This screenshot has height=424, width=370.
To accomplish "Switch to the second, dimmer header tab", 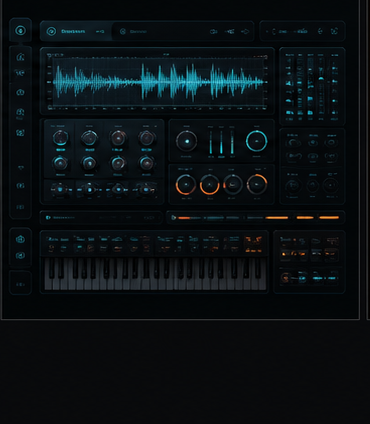I will (x=133, y=32).
